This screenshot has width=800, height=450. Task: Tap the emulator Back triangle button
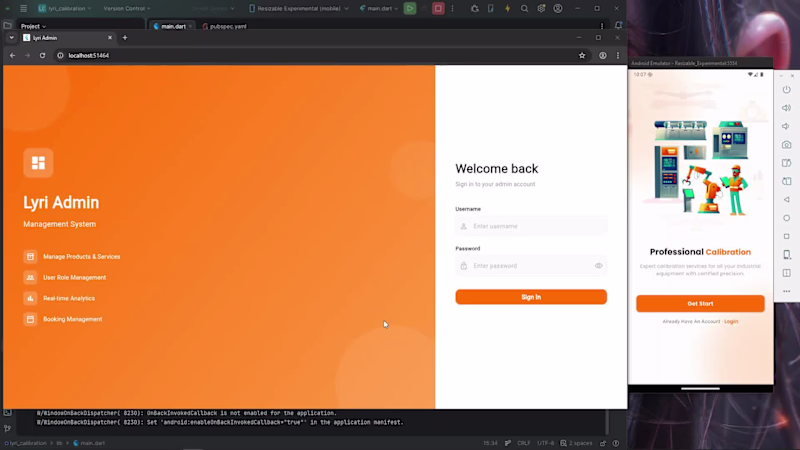786,199
